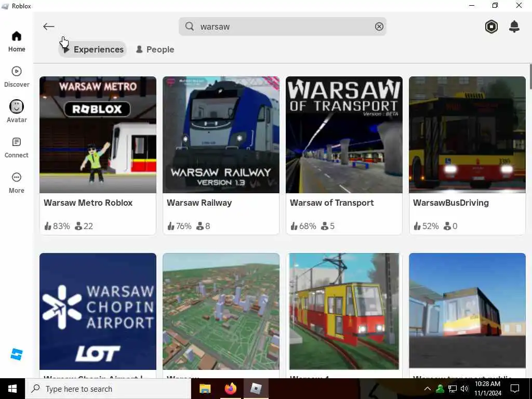Open Warsaw Chopin Airport LOT thumbnail

tap(98, 312)
